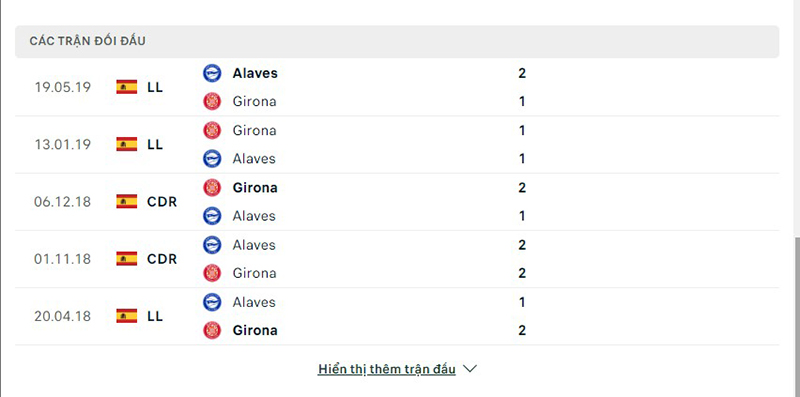The image size is (800, 397).
Task: Click Girona crest in 06.12.18 match
Action: click(212, 187)
